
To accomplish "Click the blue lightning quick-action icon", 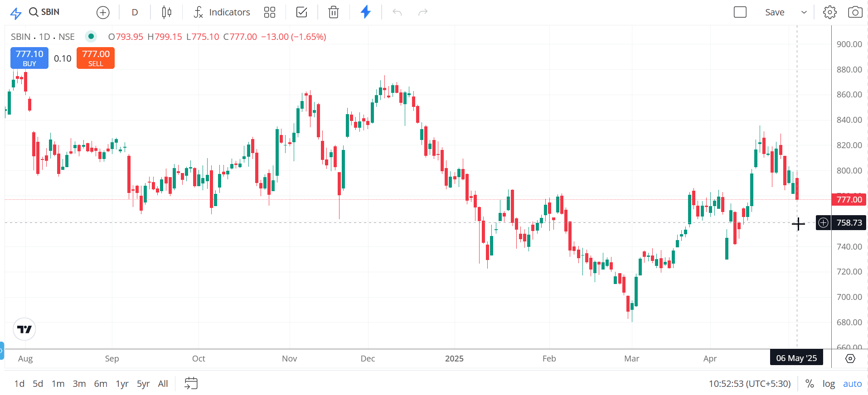I will 366,12.
